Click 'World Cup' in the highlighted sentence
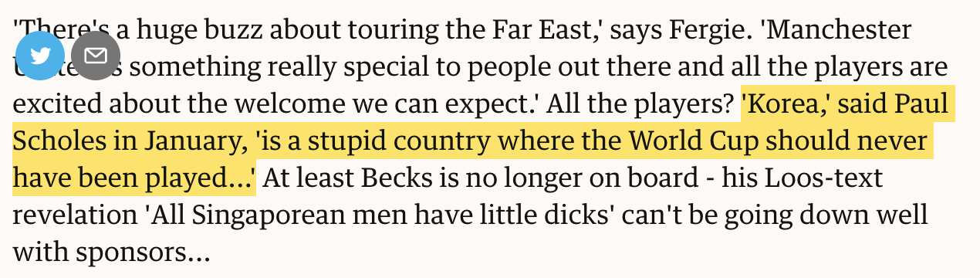Image resolution: width=980 pixels, height=278 pixels. click(x=688, y=141)
